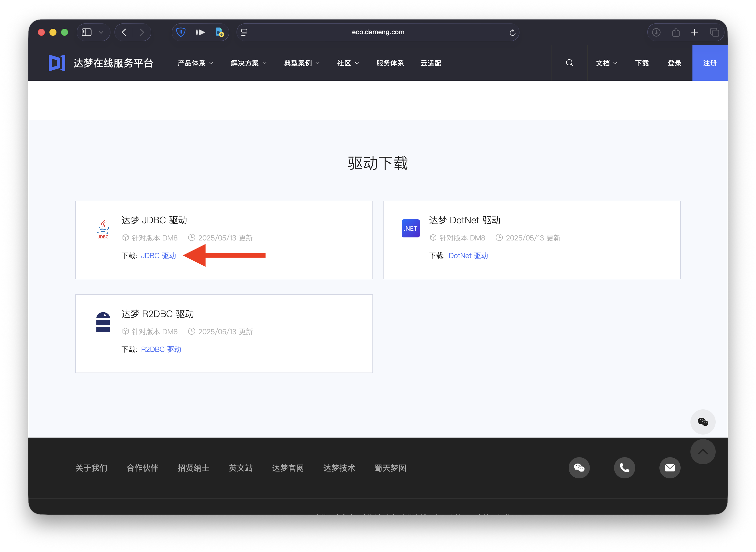Image resolution: width=756 pixels, height=552 pixels.
Task: Click the browser share icon
Action: pyautogui.click(x=676, y=32)
